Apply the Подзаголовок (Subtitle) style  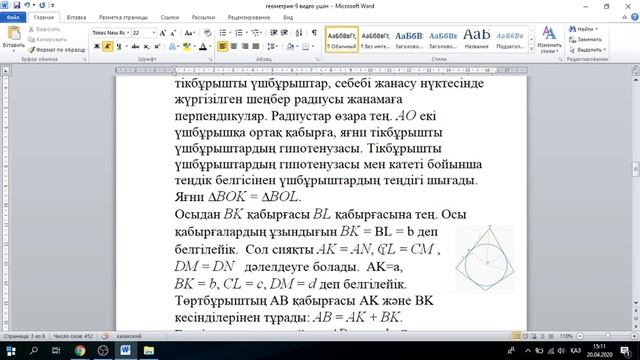coord(510,40)
